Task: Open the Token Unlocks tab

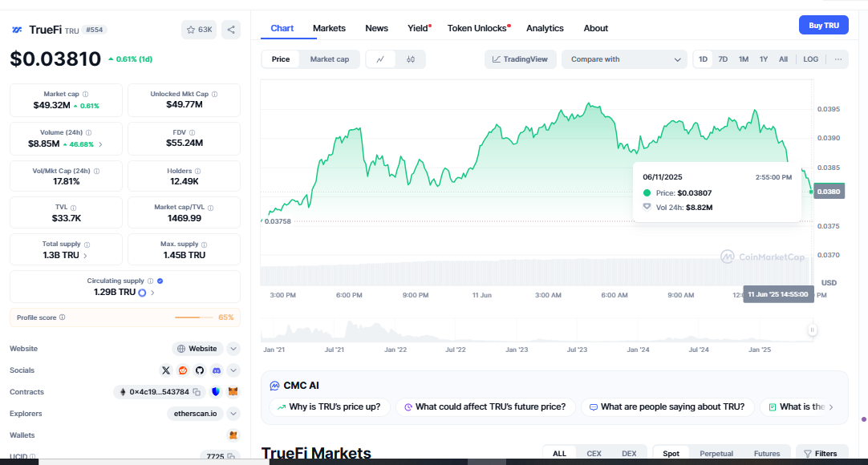Action: [x=477, y=28]
